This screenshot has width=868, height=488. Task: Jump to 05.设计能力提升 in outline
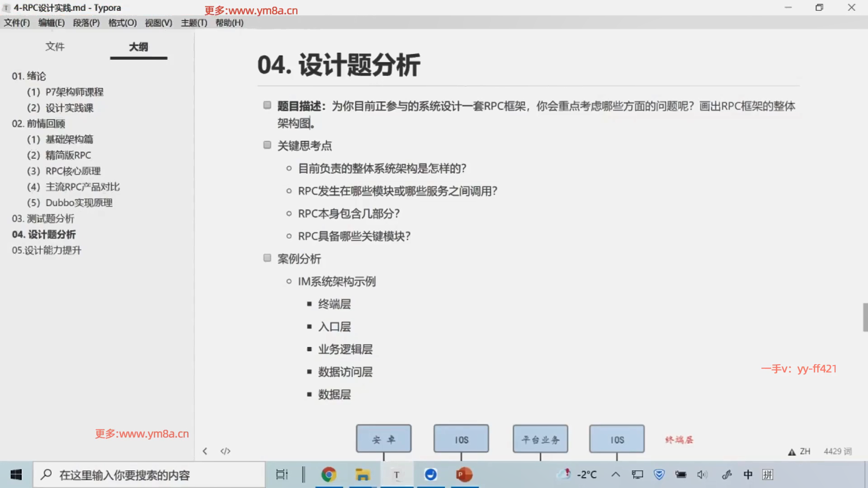pos(47,250)
